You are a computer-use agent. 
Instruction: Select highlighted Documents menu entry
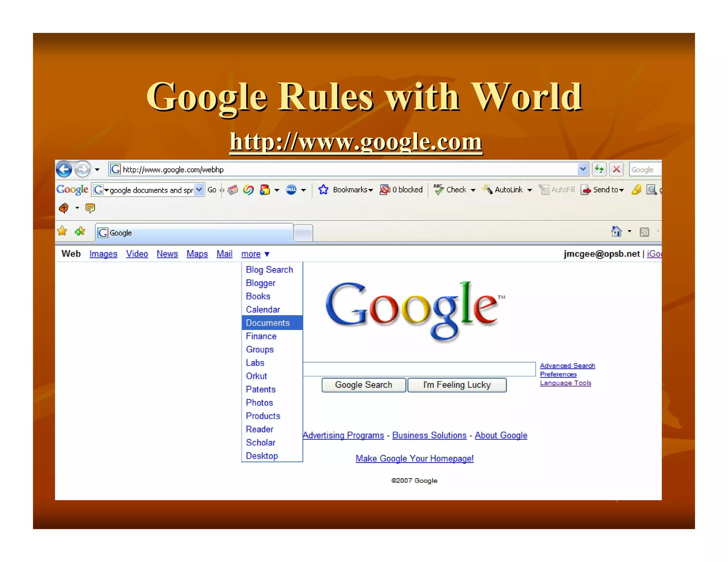click(272, 323)
